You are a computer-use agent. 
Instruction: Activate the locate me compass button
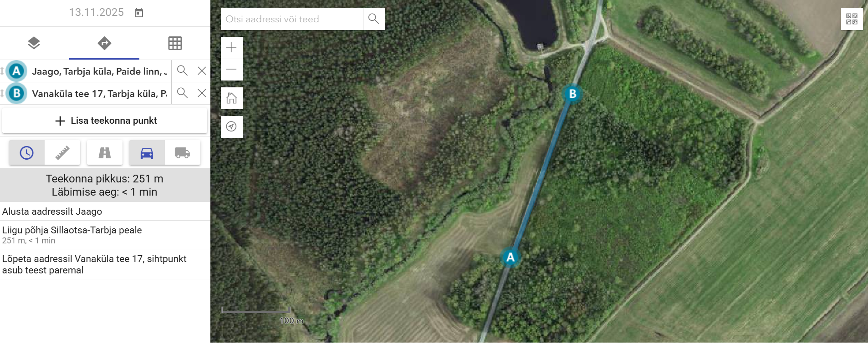click(x=231, y=126)
